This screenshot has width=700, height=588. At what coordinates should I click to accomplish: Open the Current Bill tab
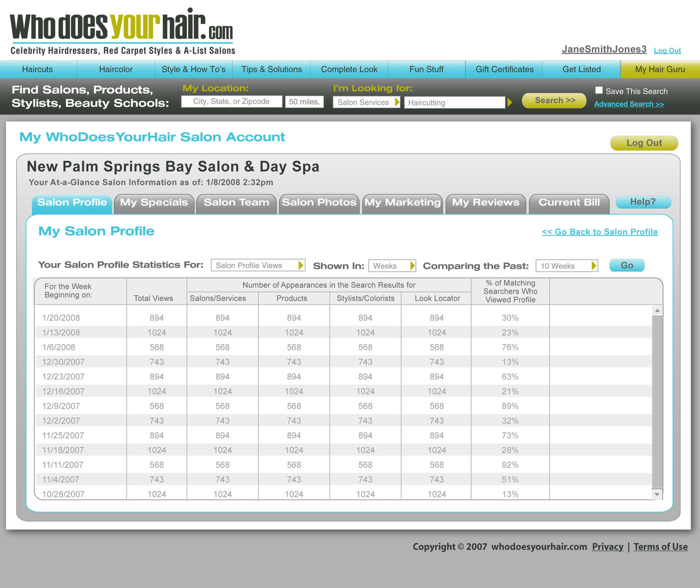point(569,203)
